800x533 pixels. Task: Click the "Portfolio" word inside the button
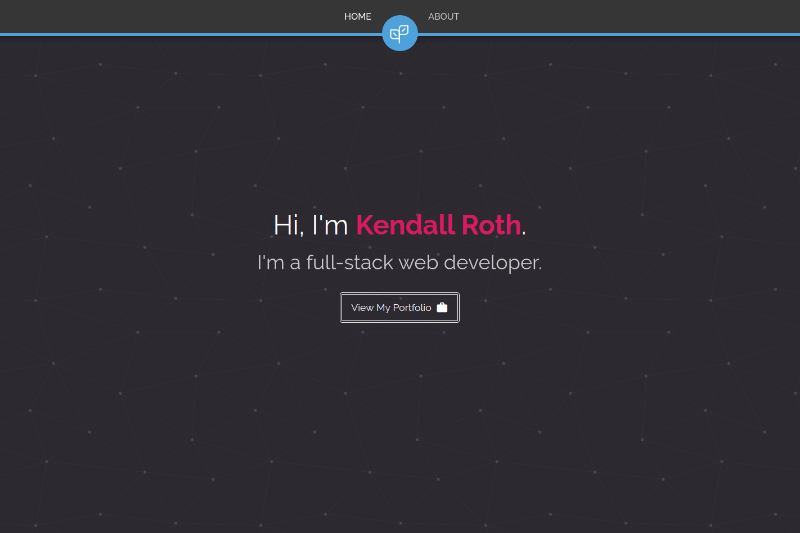click(412, 308)
